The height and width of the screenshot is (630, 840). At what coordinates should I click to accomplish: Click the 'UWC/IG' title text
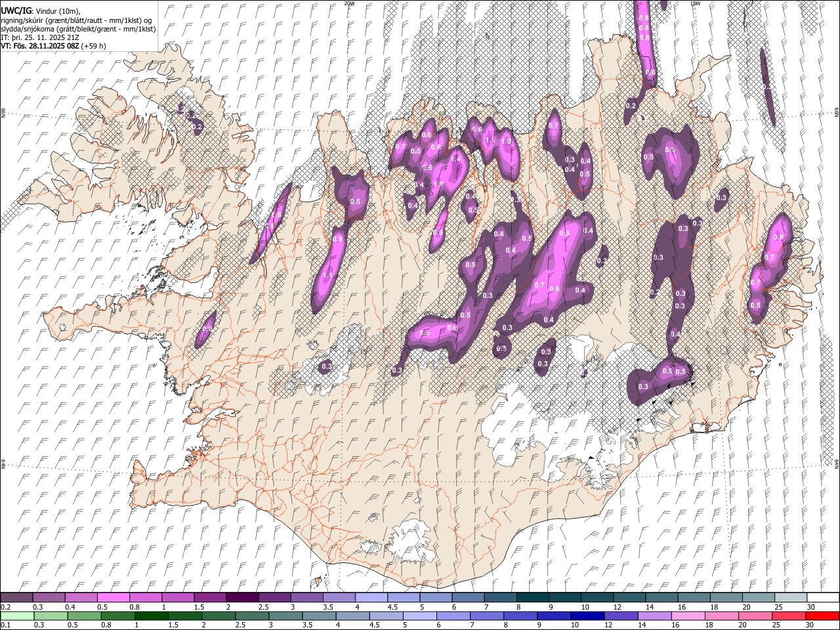point(16,11)
